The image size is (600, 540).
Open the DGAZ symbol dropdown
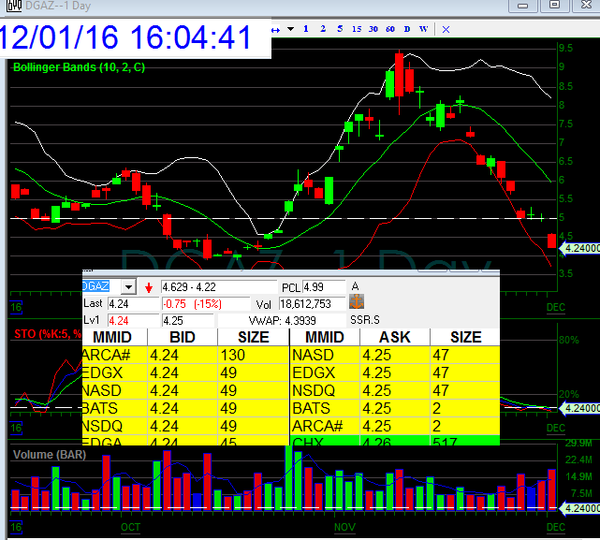click(127, 287)
